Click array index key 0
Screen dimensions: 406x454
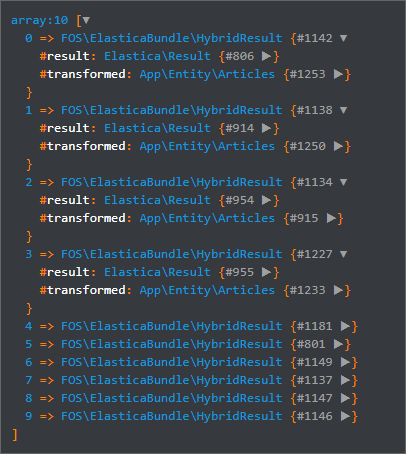coord(29,38)
